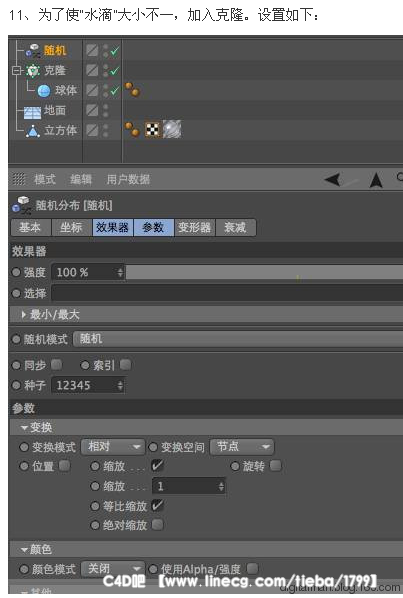The image size is (403, 598).
Task: Click the stepper arrows on 种子 field
Action: [120, 385]
